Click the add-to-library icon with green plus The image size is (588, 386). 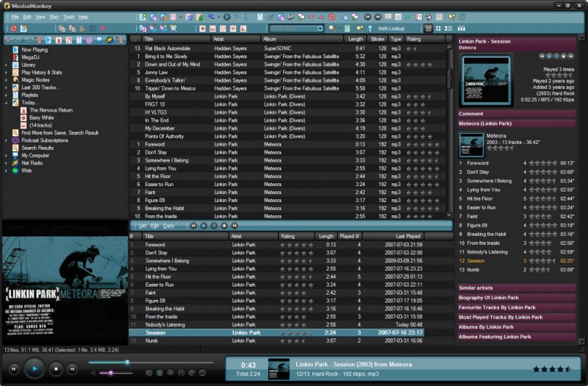coord(143,17)
